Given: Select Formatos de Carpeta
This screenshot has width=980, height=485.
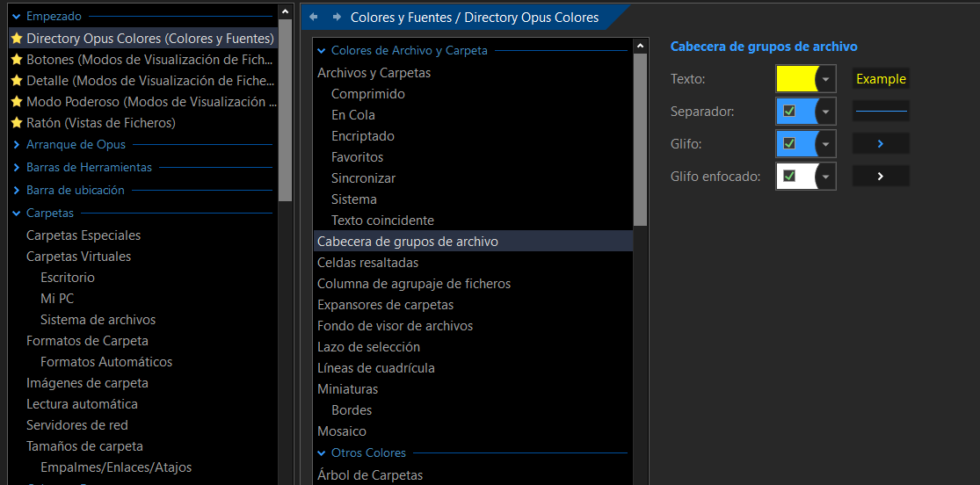Looking at the screenshot, I should click(x=87, y=341).
